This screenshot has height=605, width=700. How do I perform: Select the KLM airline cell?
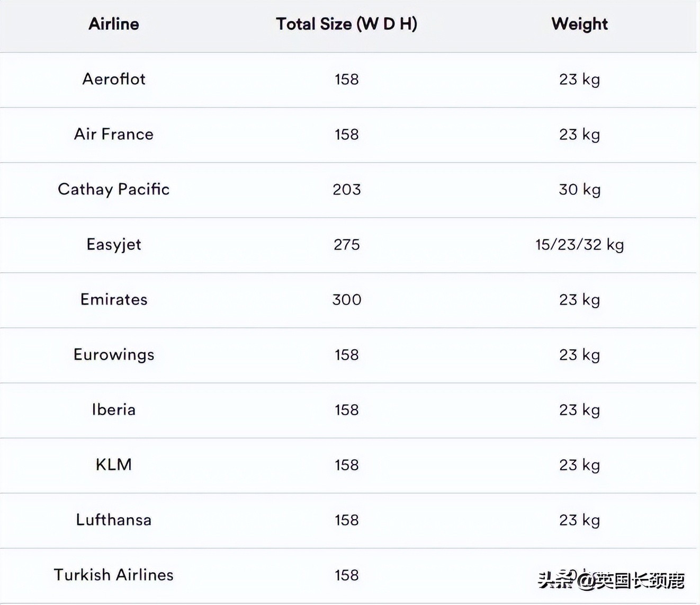click(x=113, y=465)
